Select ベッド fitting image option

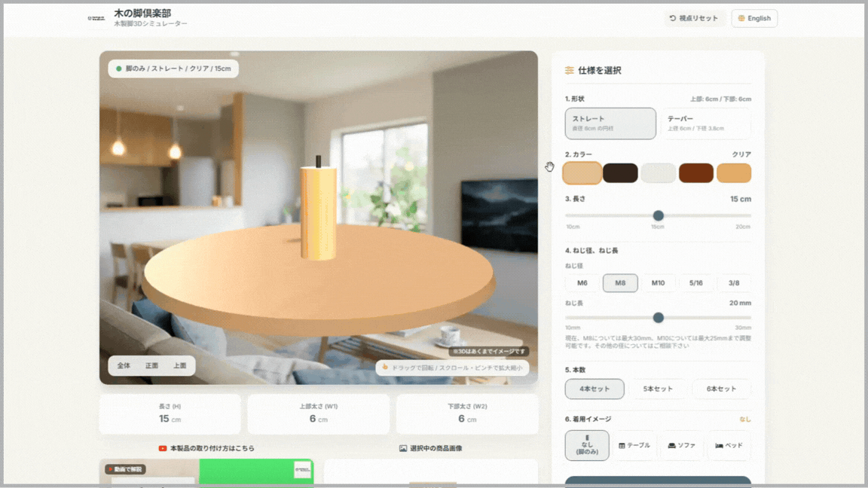(729, 445)
